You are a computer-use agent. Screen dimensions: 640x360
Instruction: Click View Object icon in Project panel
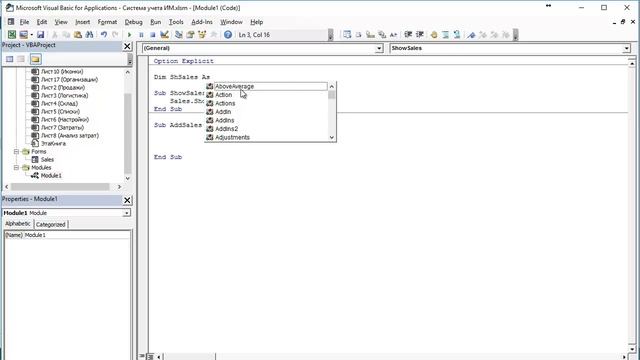coord(21,59)
